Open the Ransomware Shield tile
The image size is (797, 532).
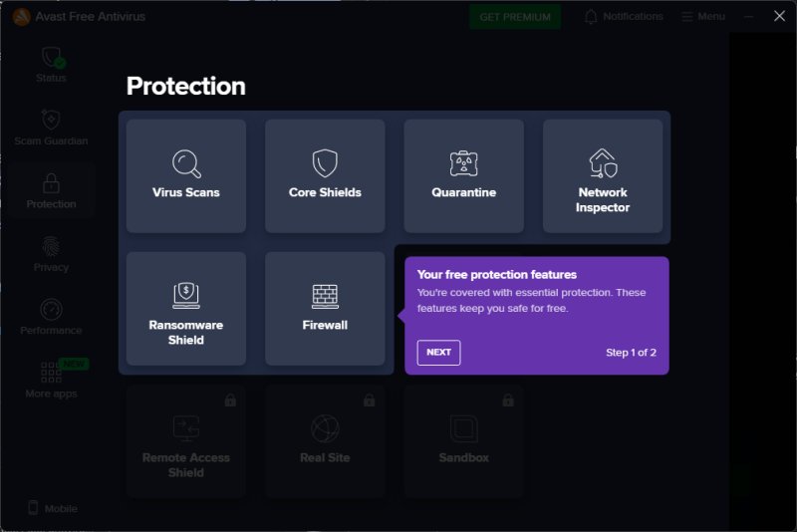click(186, 308)
